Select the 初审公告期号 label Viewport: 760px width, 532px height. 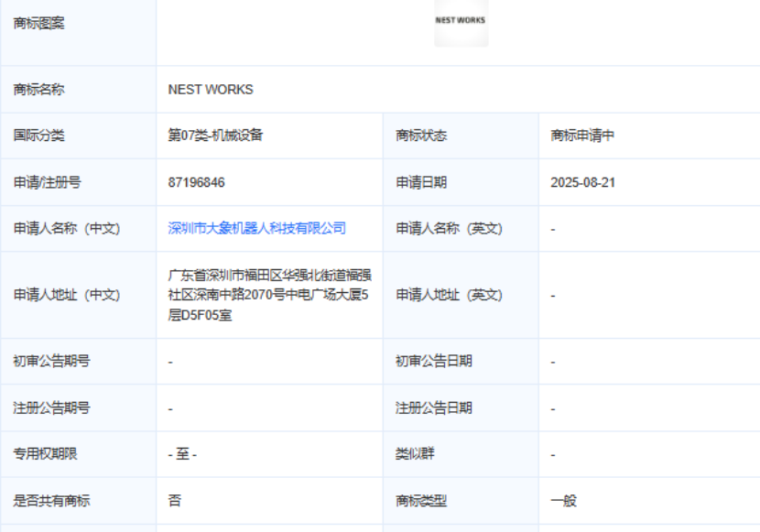pyautogui.click(x=51, y=361)
